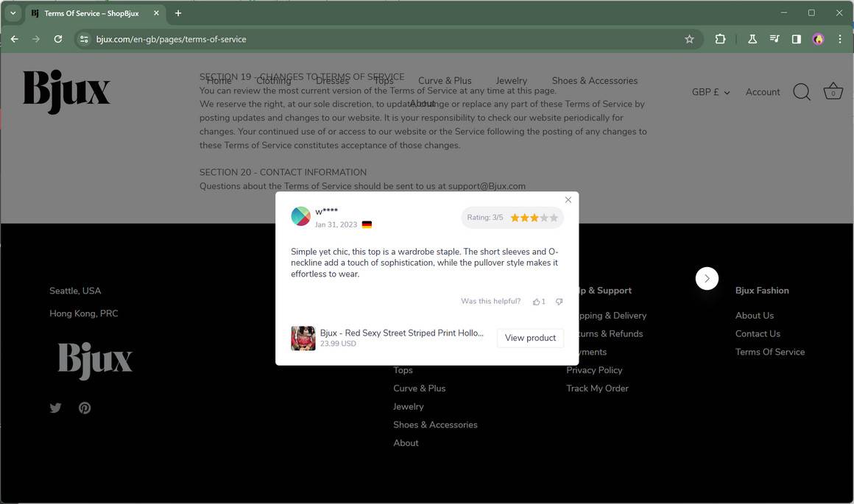Click the red striped product thumbnail
Screen dimensions: 854x504
click(x=303, y=338)
